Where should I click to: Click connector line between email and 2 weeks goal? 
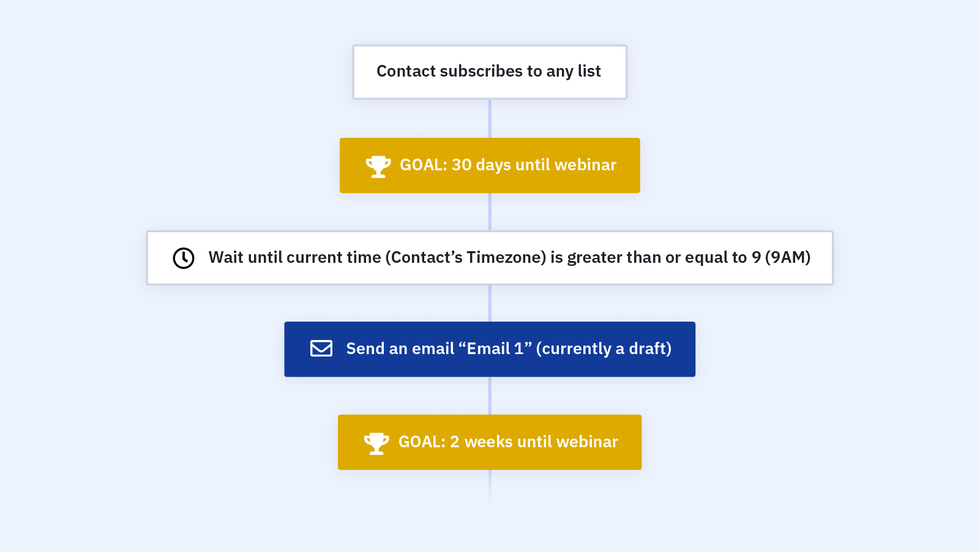(x=490, y=396)
